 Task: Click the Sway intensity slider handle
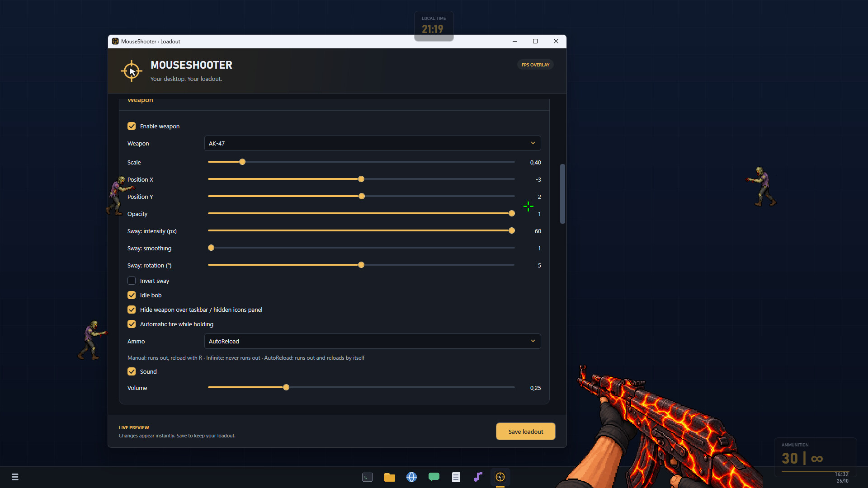[512, 230]
